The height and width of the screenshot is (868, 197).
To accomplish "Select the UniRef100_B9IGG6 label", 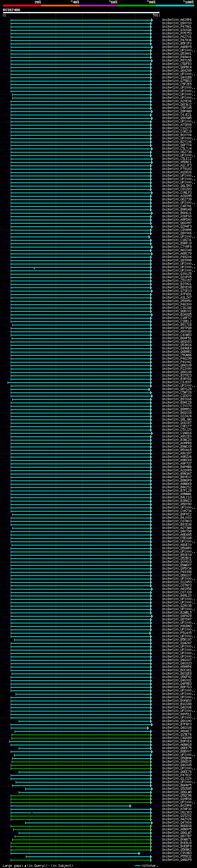I will point(177,399).
